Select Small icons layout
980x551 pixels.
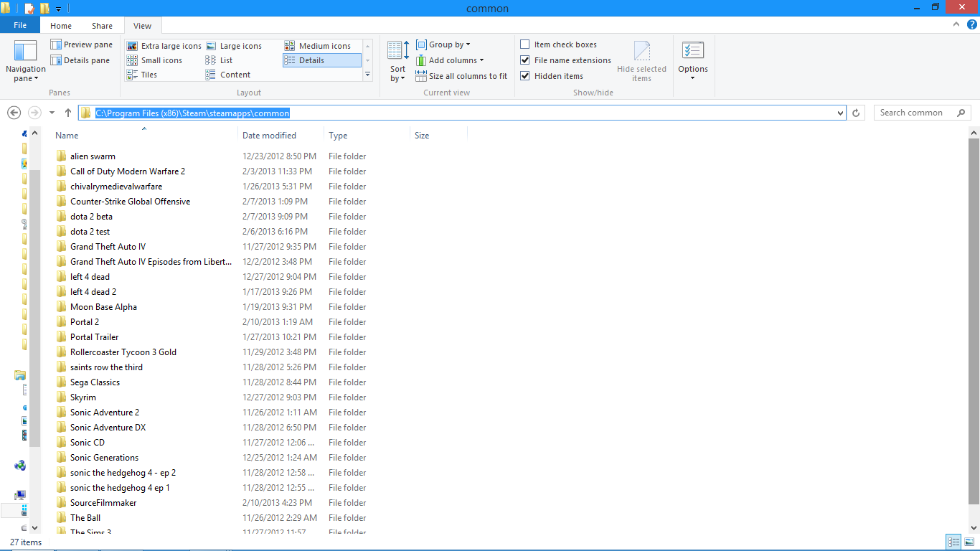tap(154, 60)
